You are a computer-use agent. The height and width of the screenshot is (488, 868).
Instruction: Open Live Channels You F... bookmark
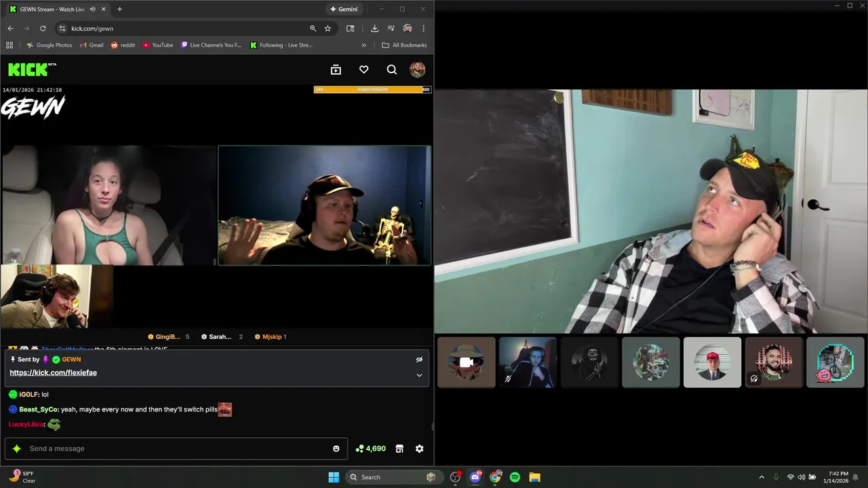point(211,45)
